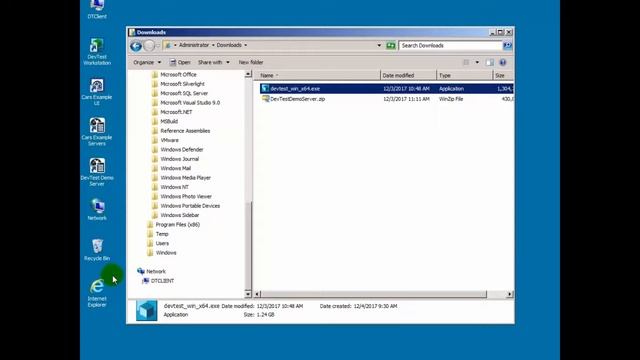Click the Microsoft Office folder icon

155,74
